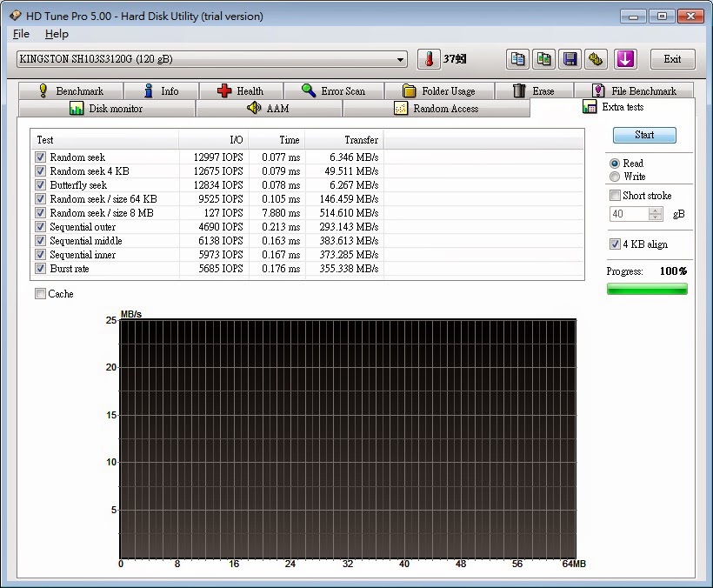Toggle Random seek / size 8 MB checkbox
The width and height of the screenshot is (713, 588).
point(40,213)
